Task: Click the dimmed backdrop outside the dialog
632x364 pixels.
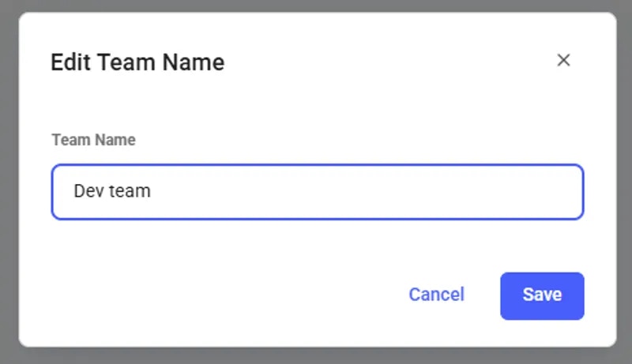Action: pos(9,181)
